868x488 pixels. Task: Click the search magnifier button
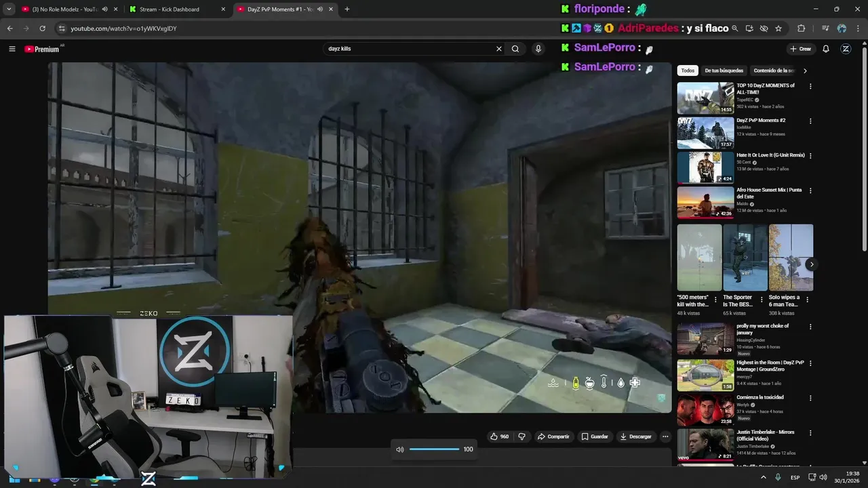tap(515, 49)
